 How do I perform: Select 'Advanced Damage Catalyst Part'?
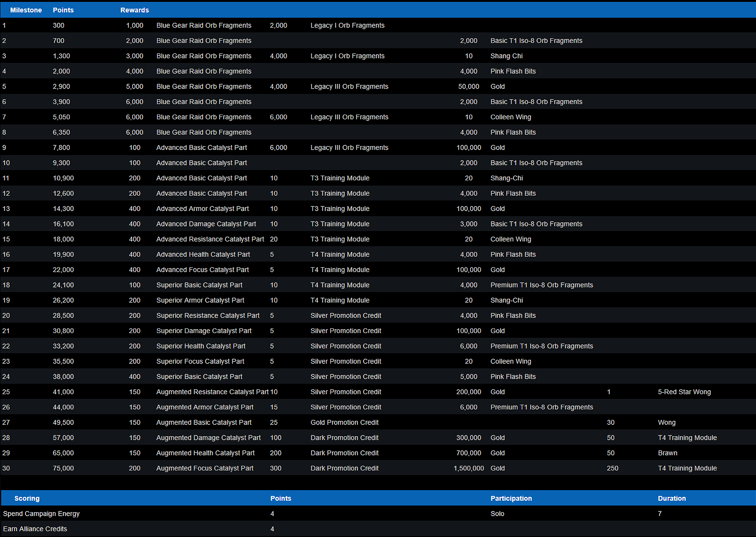tap(206, 224)
